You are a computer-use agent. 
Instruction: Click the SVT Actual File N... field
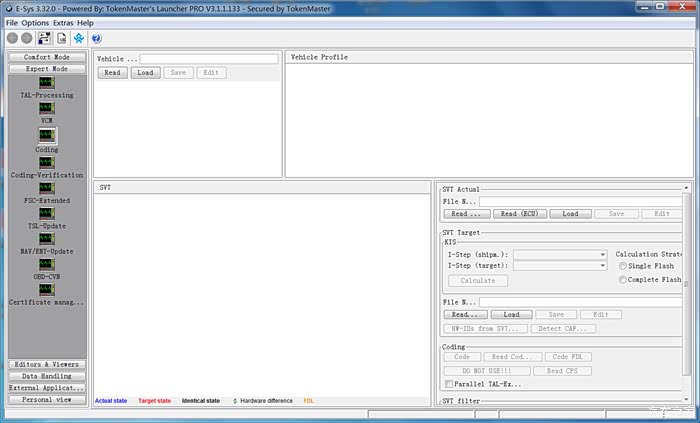coord(580,202)
